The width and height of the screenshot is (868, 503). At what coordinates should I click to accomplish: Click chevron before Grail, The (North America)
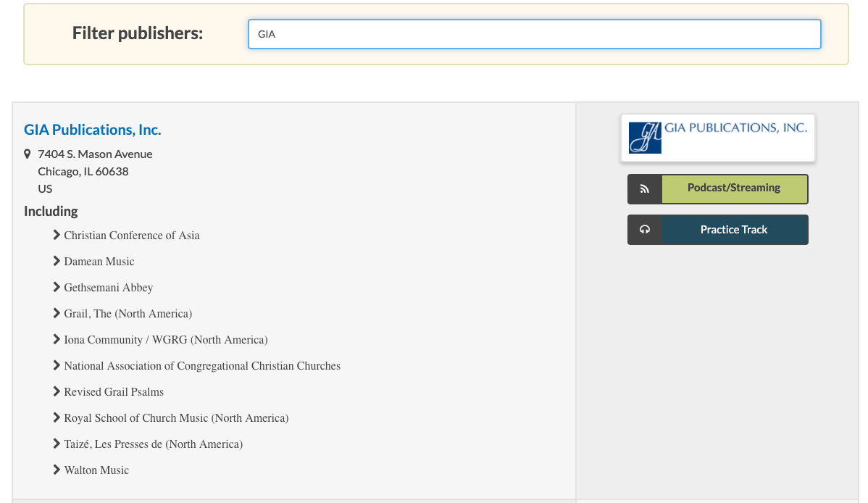(57, 313)
